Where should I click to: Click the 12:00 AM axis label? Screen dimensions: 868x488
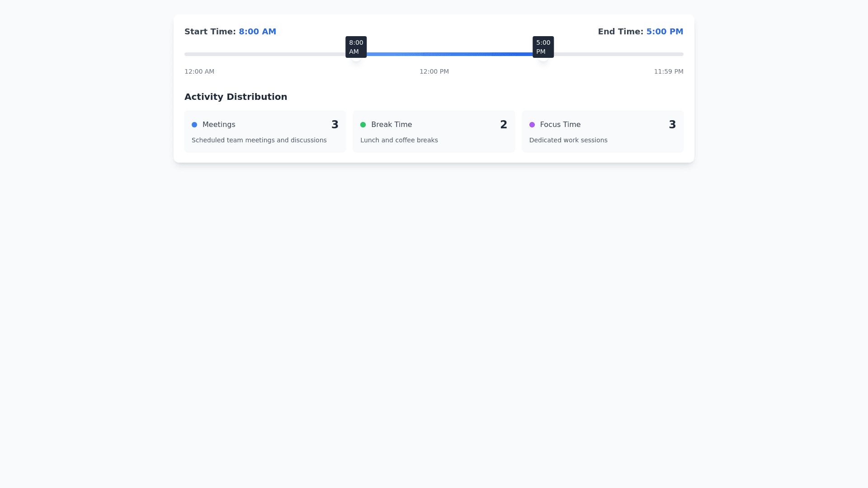click(x=199, y=71)
